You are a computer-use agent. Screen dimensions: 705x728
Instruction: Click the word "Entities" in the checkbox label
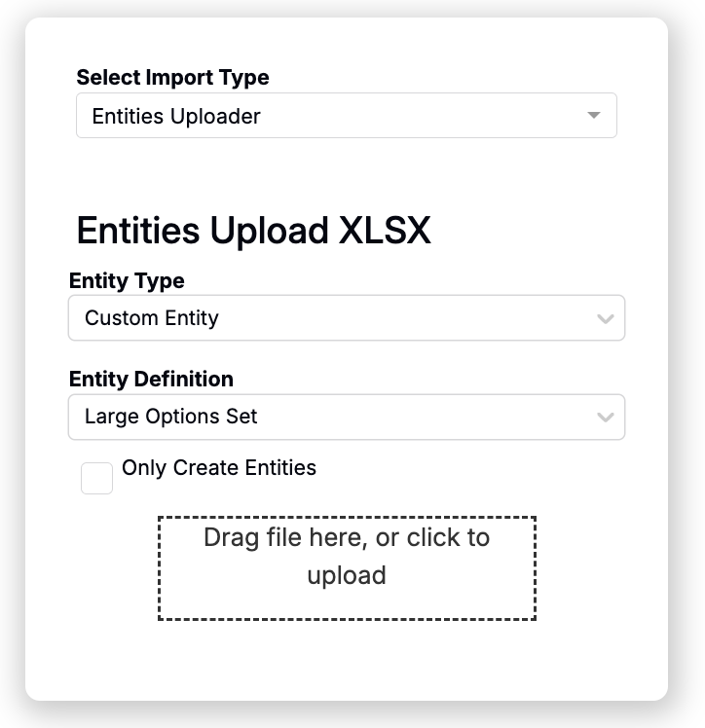[278, 467]
